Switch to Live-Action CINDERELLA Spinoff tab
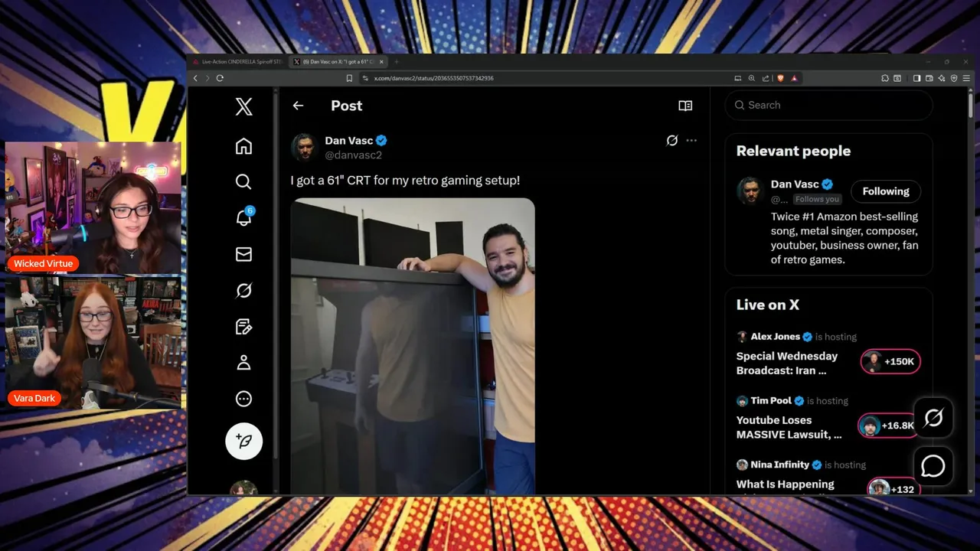Screen dimensions: 980x551 (x=238, y=61)
